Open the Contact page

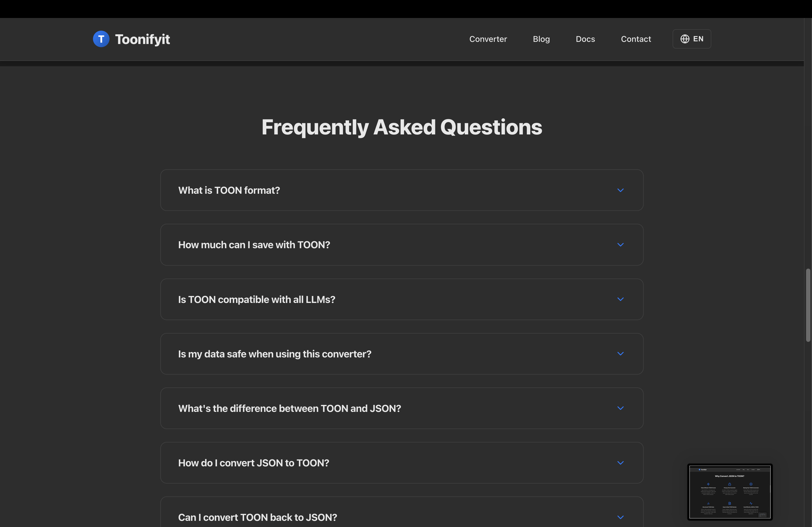pyautogui.click(x=636, y=39)
